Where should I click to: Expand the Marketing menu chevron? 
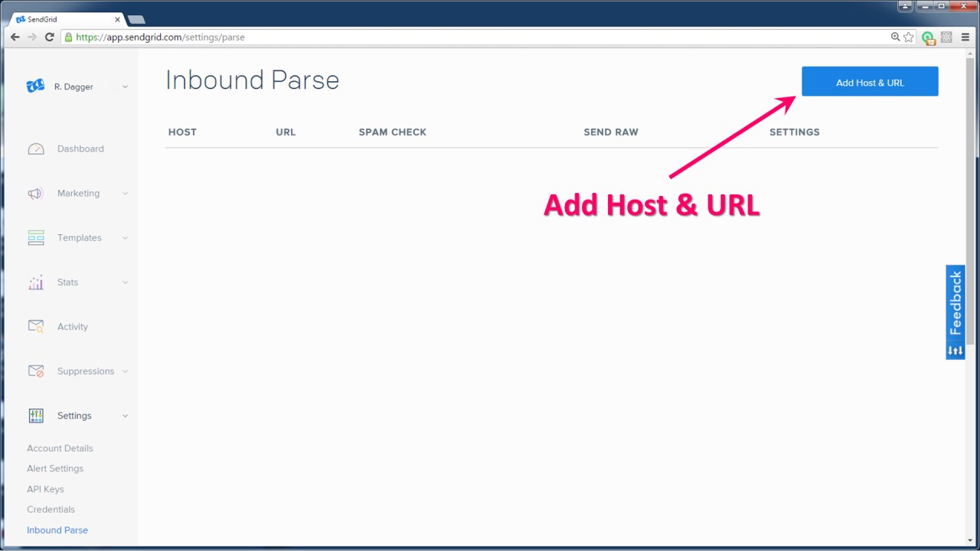pyautogui.click(x=125, y=194)
